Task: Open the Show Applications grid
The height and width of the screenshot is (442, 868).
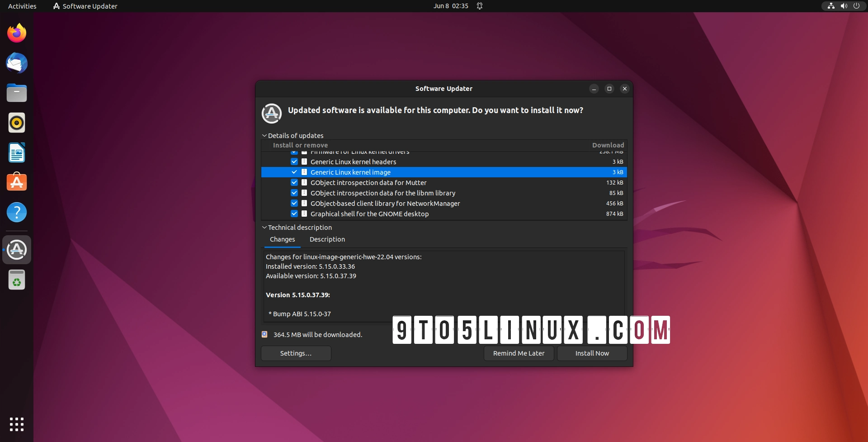Action: coord(16,424)
